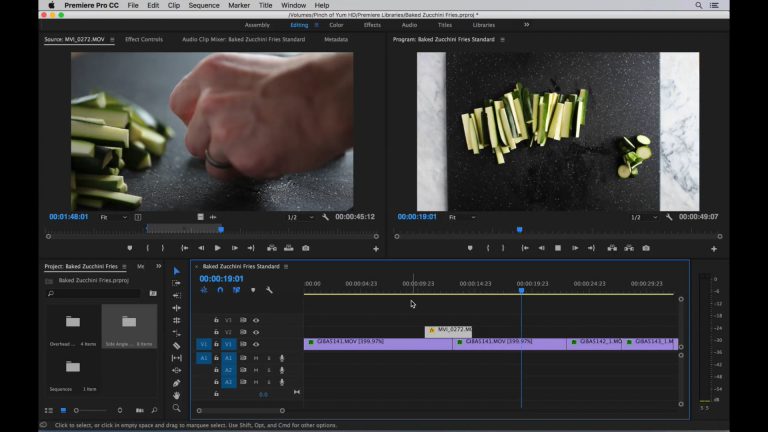This screenshot has width=768, height=432.
Task: Click Export Frame camera in Source monitor
Action: tap(306, 248)
